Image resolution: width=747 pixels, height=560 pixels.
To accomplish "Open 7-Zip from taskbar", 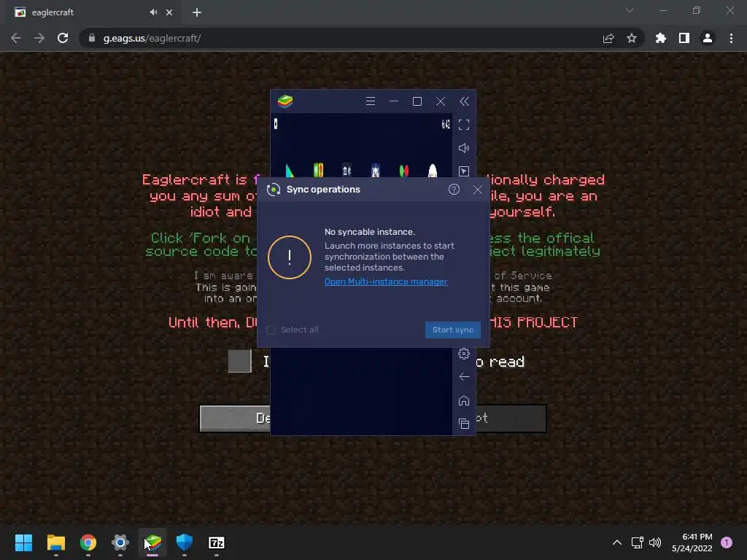I will (x=217, y=542).
